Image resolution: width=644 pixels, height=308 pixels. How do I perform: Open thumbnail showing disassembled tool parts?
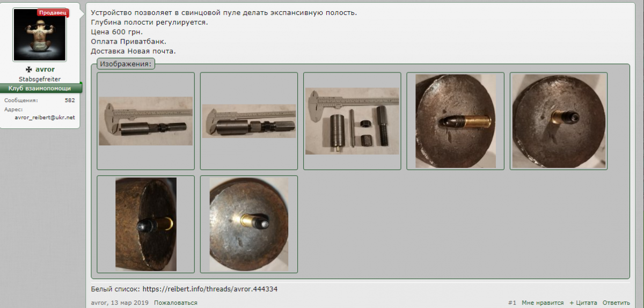click(x=352, y=121)
